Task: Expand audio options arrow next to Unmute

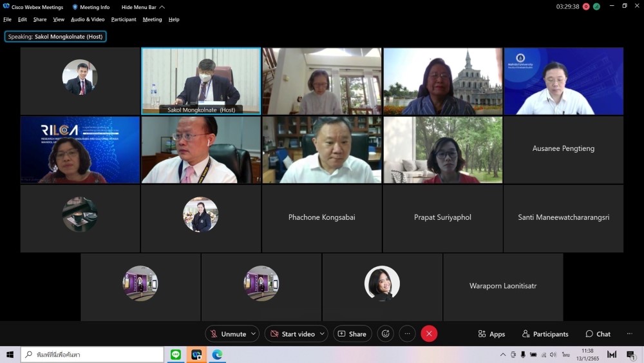Action: pyautogui.click(x=254, y=334)
